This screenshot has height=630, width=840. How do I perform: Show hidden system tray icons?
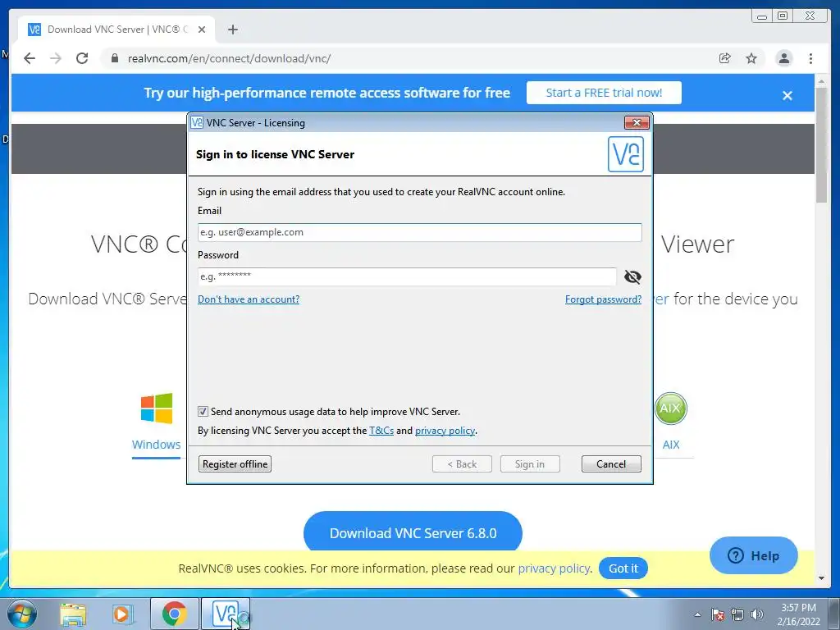(697, 614)
